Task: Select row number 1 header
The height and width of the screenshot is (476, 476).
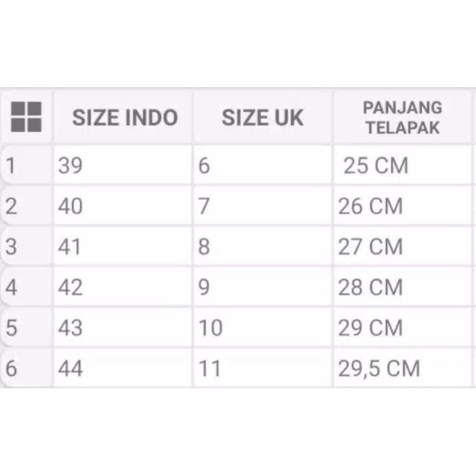Action: pos(25,166)
